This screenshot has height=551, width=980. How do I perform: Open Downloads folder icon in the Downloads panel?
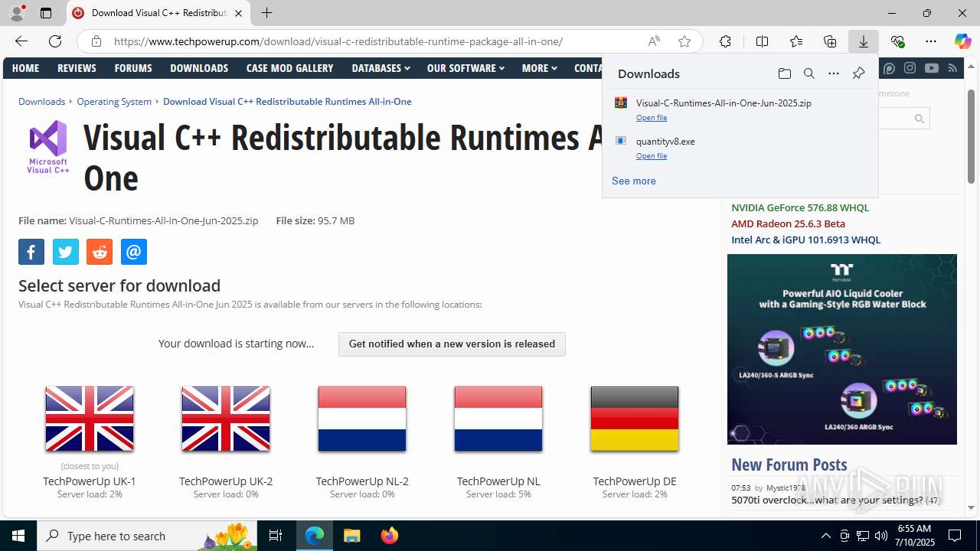784,73
